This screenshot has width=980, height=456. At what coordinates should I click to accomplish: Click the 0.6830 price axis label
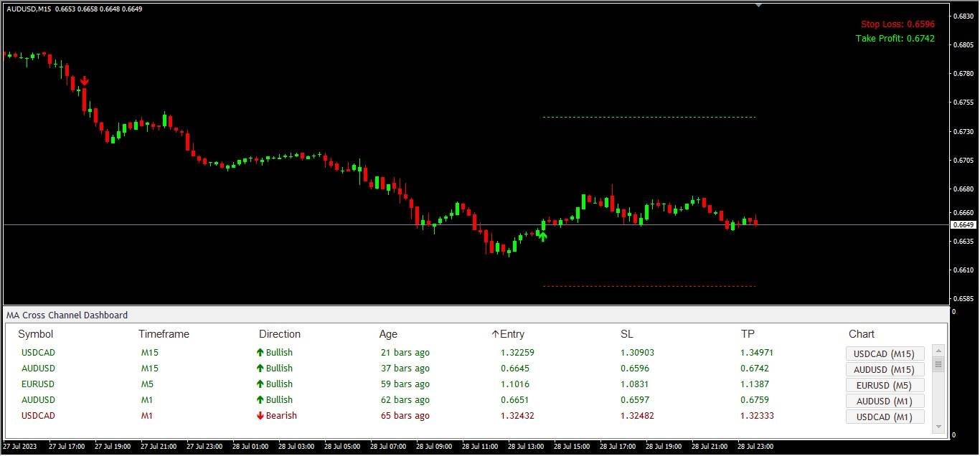[963, 16]
